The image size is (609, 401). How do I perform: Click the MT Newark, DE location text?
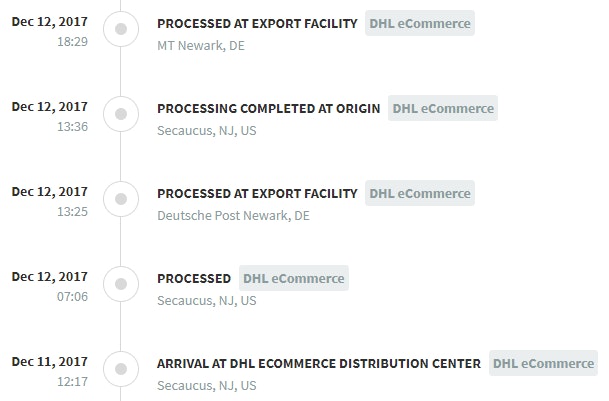[x=201, y=45]
